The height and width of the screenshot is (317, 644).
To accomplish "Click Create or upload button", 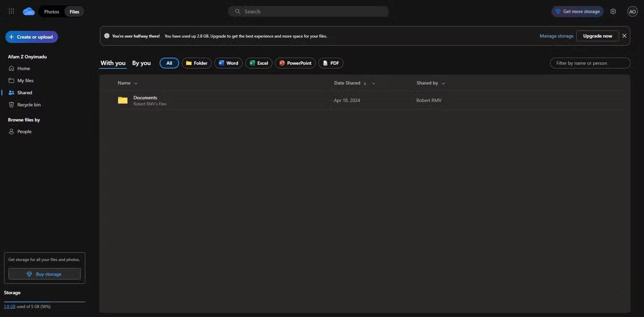I will [32, 37].
